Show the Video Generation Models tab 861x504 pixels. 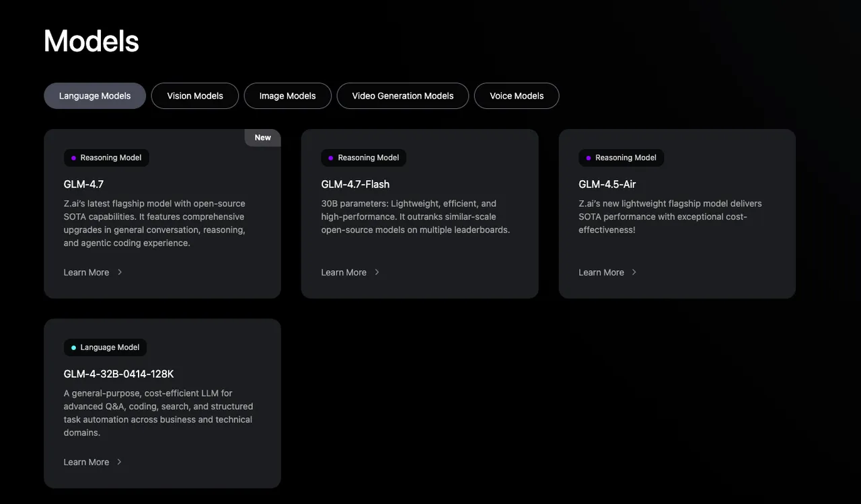point(402,95)
